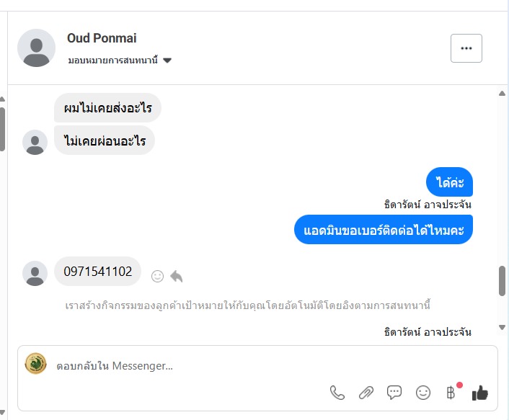This screenshot has height=420, width=509.
Task: Click the Baht payment icon
Action: [x=451, y=393]
